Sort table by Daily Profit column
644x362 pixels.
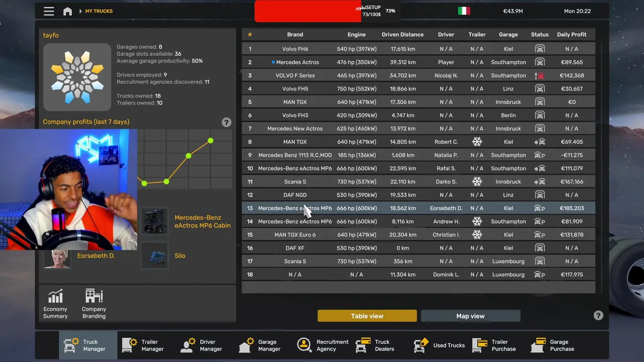(572, 35)
